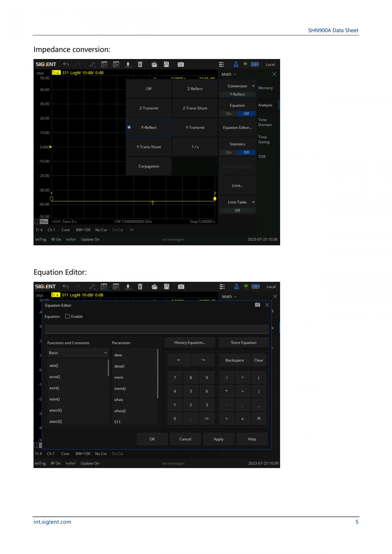
Task: Click undo arrow in Impedance conversion screenshot toolbar
Action: coord(66,64)
